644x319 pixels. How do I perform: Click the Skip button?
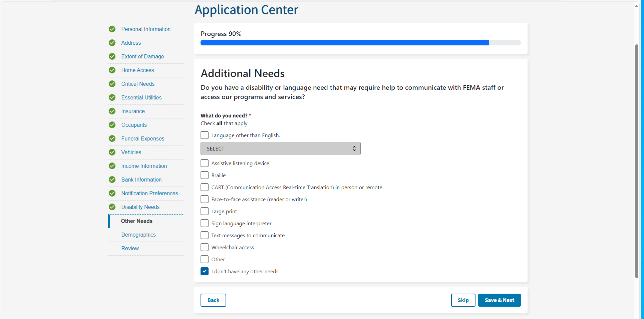[x=463, y=300]
